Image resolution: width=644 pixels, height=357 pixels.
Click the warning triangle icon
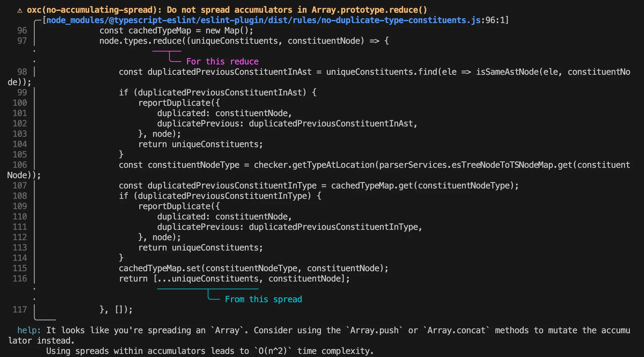(20, 10)
